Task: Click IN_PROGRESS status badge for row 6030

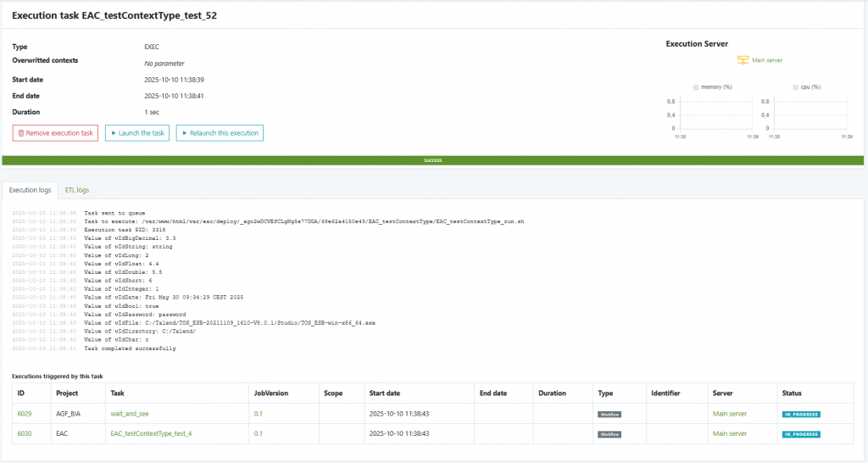Action: pyautogui.click(x=801, y=434)
